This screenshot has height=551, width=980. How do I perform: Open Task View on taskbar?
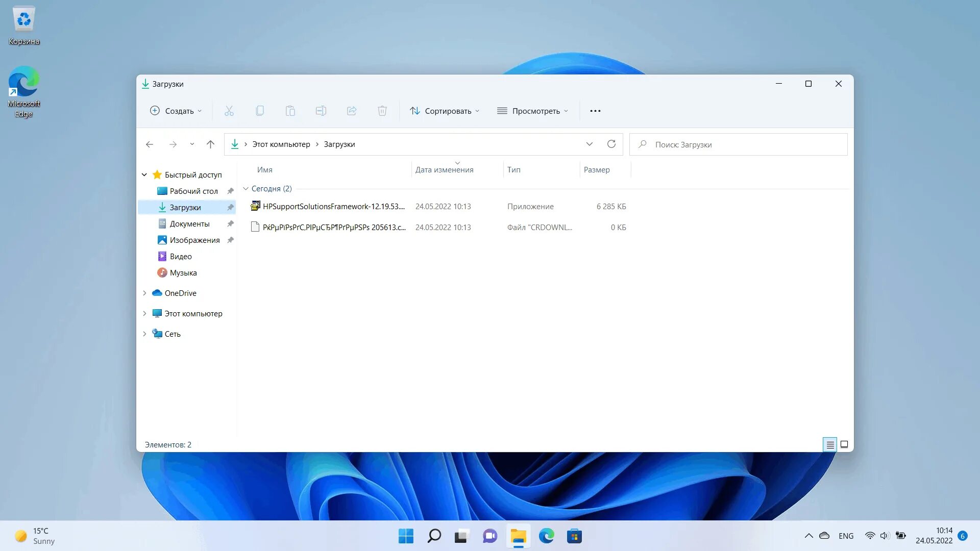coord(461,536)
